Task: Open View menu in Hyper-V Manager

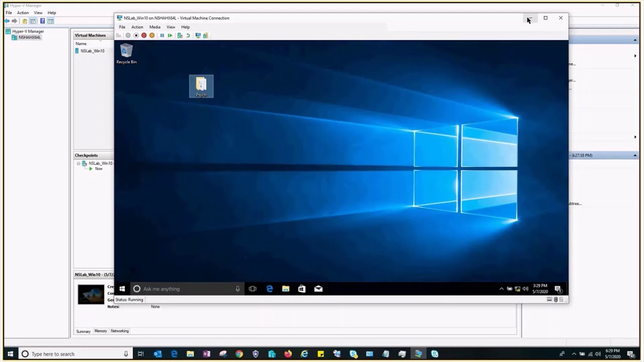Action: coord(38,13)
